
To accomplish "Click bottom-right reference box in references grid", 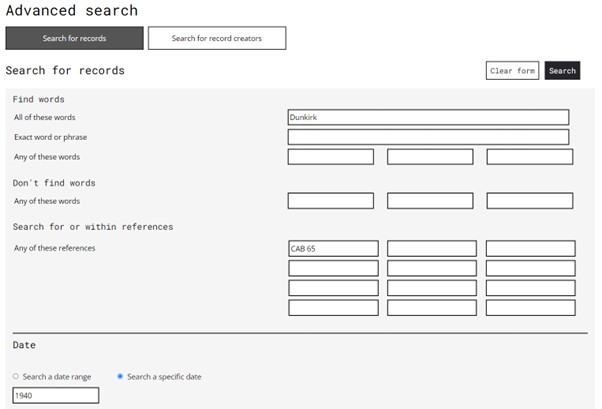I will [x=531, y=308].
